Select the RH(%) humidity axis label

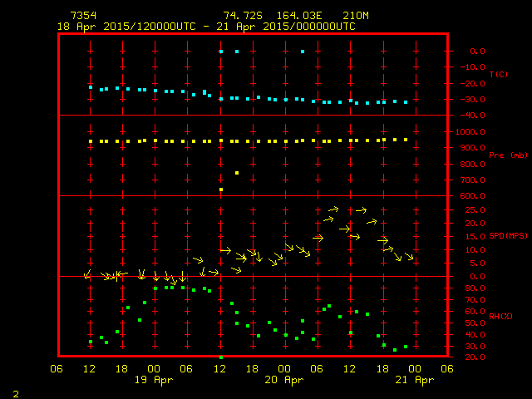click(x=498, y=317)
